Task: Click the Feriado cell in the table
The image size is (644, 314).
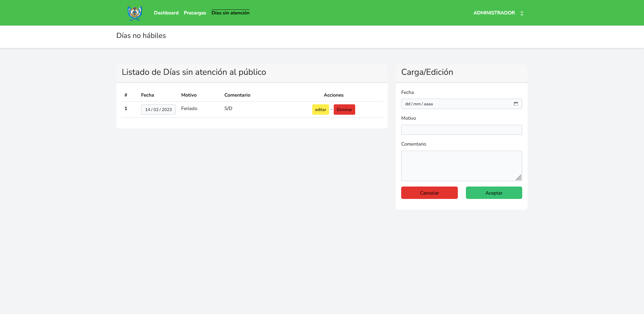Action: (x=189, y=108)
